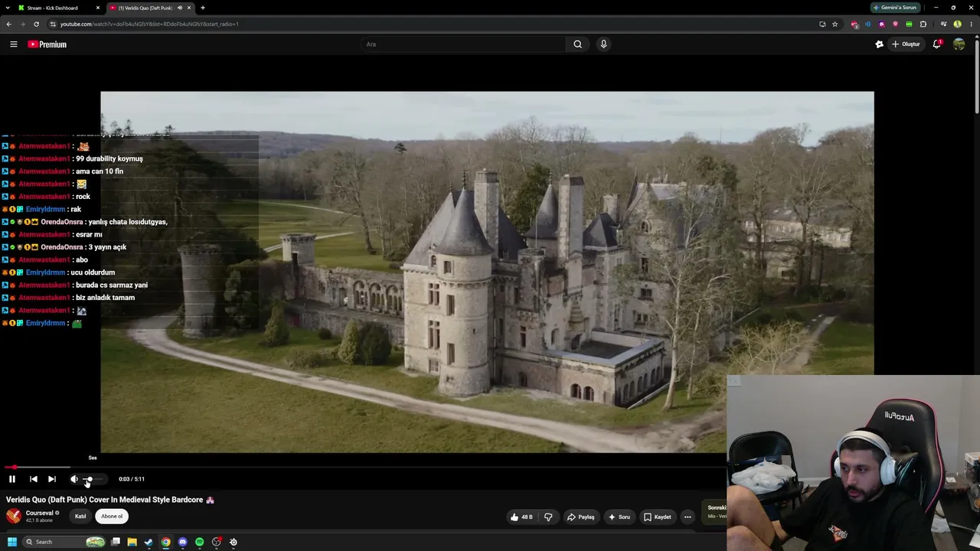Open the Gemini'a Sorun button
The width and height of the screenshot is (980, 551).
pyautogui.click(x=895, y=8)
